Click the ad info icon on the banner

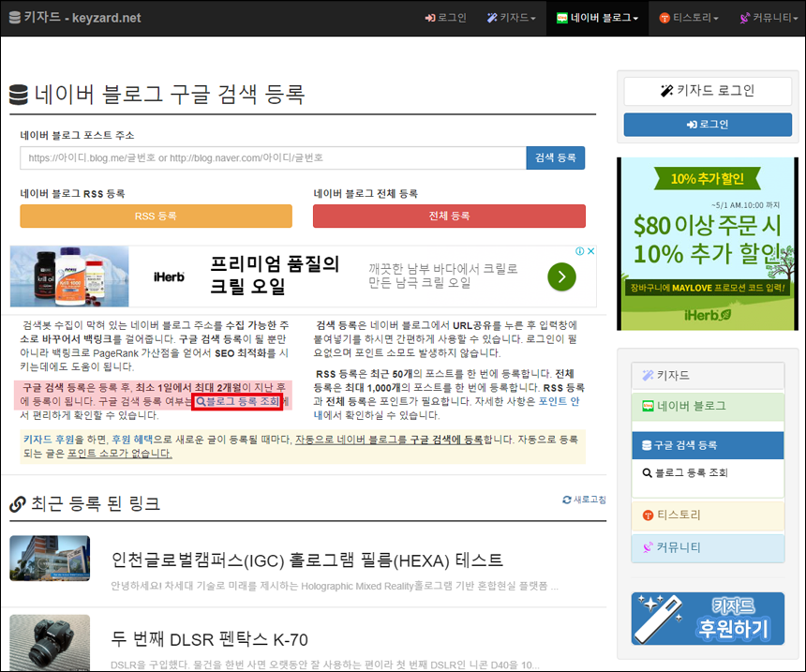click(580, 251)
